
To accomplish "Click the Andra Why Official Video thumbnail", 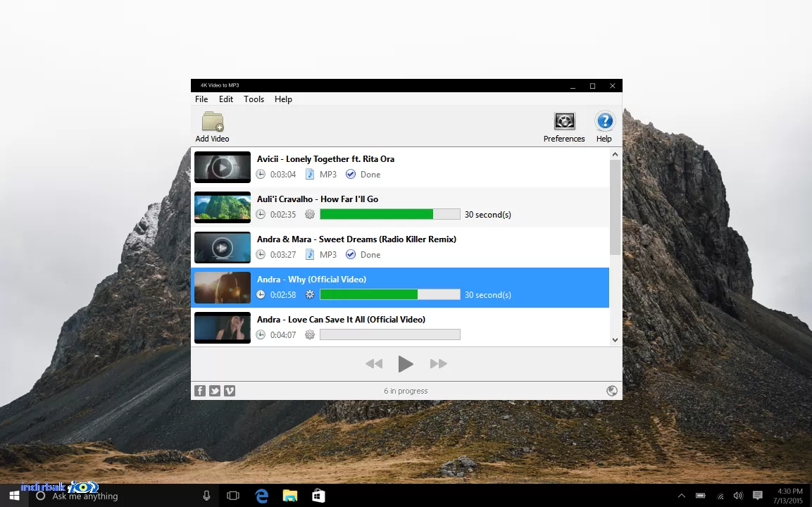I will [x=222, y=287].
